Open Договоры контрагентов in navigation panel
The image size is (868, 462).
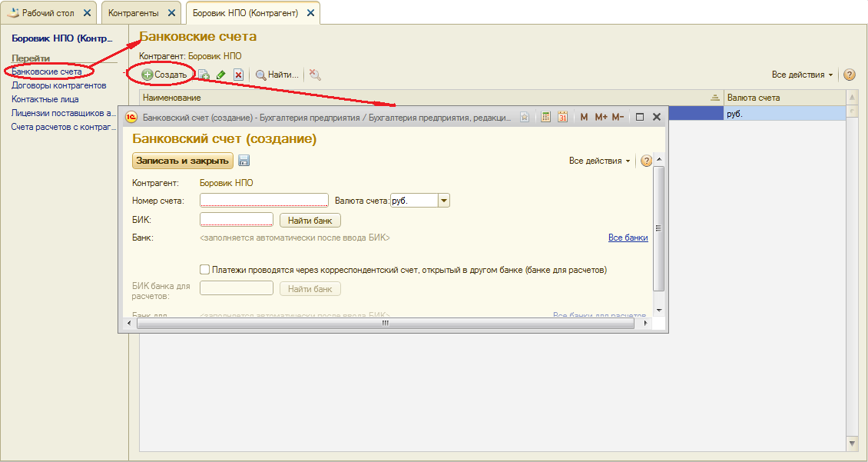[58, 85]
